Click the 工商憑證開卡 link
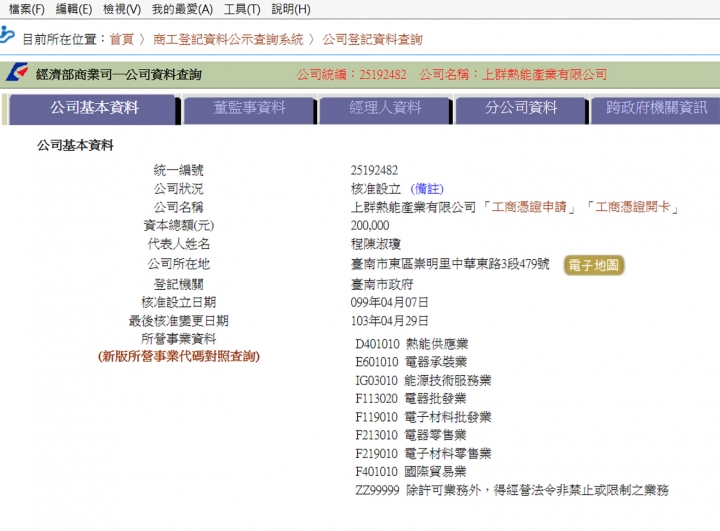The width and height of the screenshot is (720, 531). click(632, 207)
